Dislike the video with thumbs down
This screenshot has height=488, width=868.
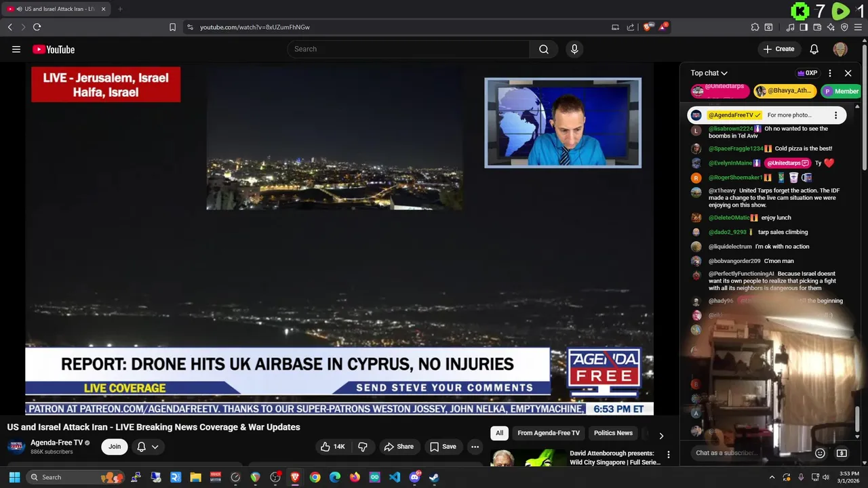tap(363, 447)
